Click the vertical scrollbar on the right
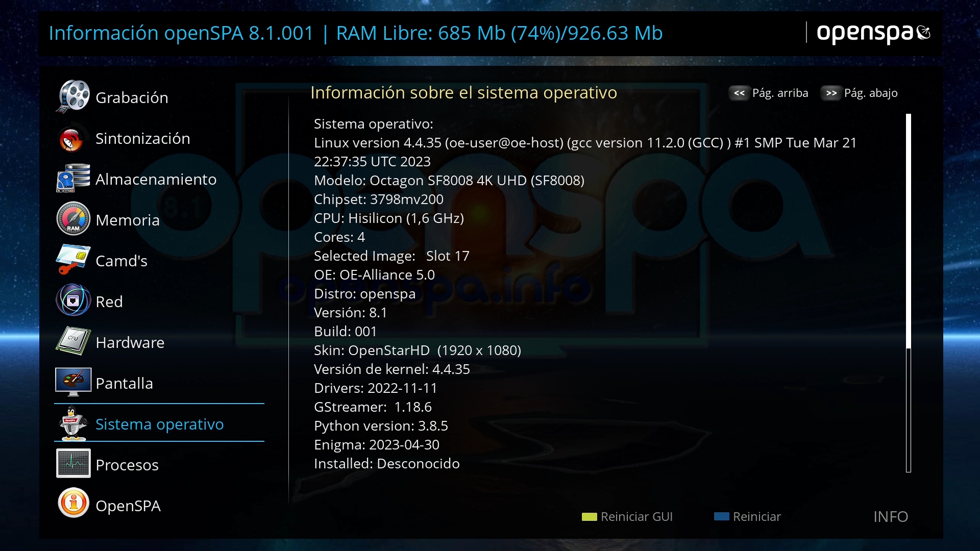The image size is (980, 551). [908, 293]
